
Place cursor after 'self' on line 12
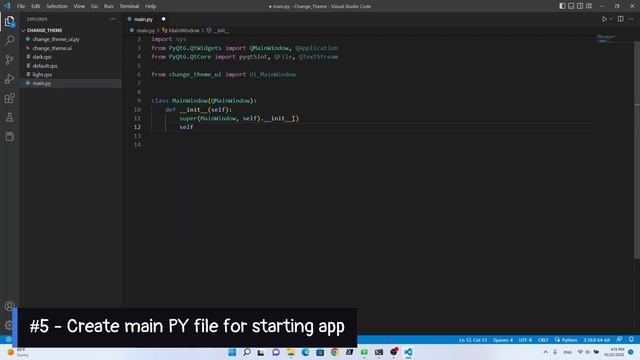pyautogui.click(x=193, y=127)
